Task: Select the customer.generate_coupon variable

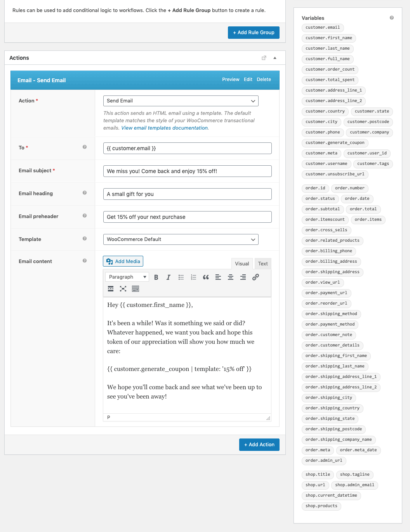Action: [x=335, y=143]
